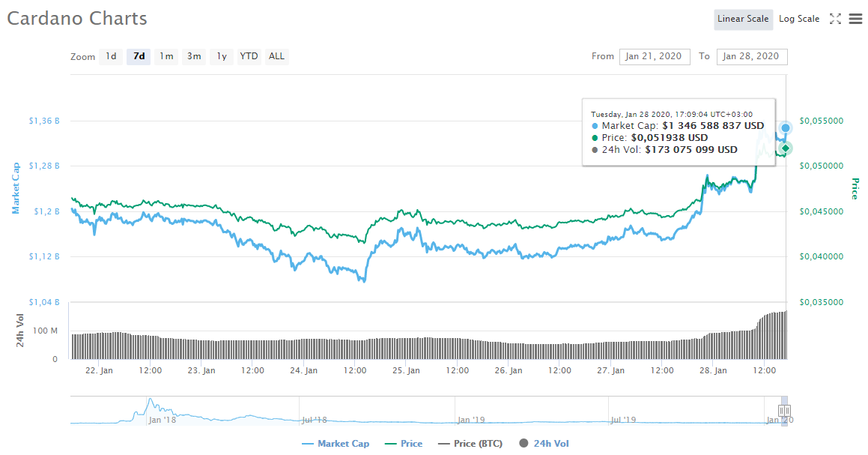
Task: Set zoom range to 1y
Action: [x=222, y=56]
